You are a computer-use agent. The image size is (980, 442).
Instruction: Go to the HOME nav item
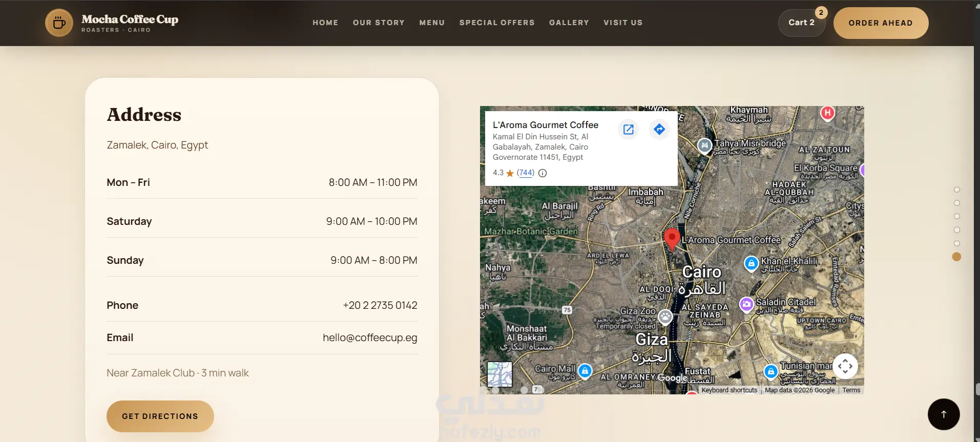click(325, 23)
